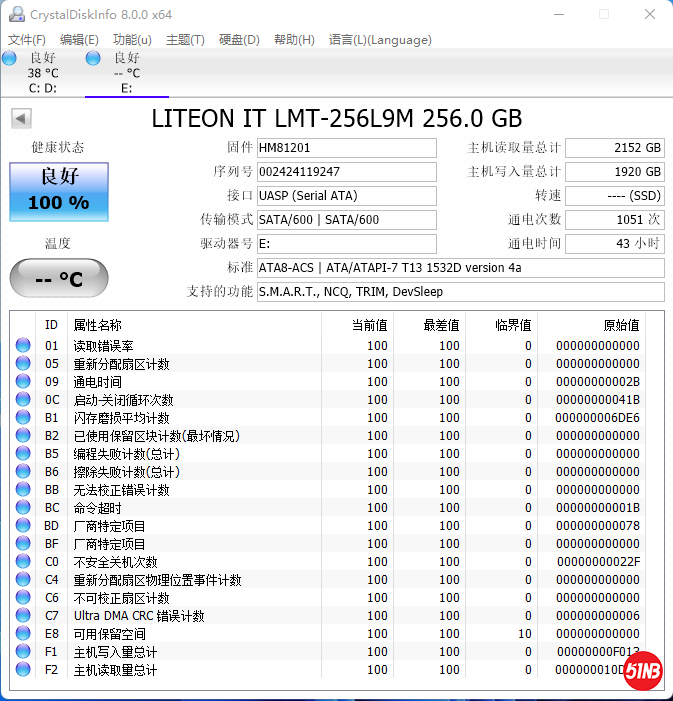Image resolution: width=673 pixels, height=701 pixels.
Task: Click status orb for attribute 01 读取错误率
Action: pos(23,346)
